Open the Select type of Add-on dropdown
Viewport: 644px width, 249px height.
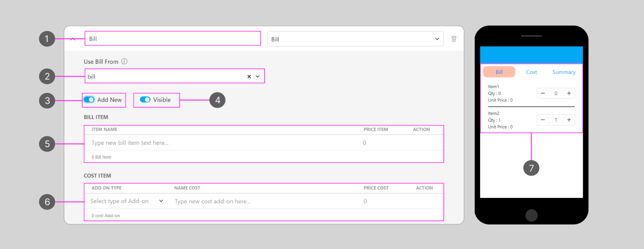point(127,201)
